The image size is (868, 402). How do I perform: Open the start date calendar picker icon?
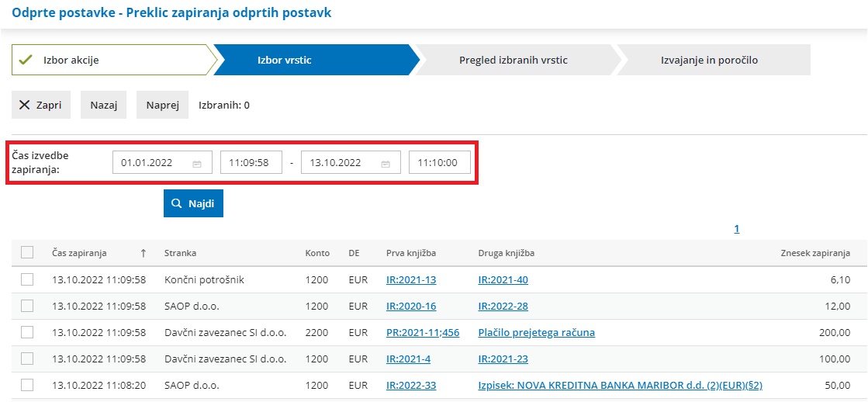(196, 163)
